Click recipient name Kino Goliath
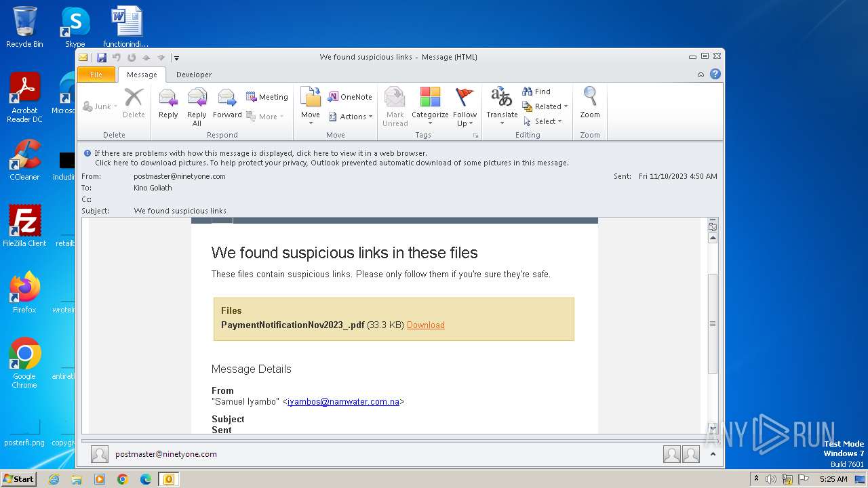Image resolution: width=868 pixels, height=488 pixels. [x=153, y=188]
